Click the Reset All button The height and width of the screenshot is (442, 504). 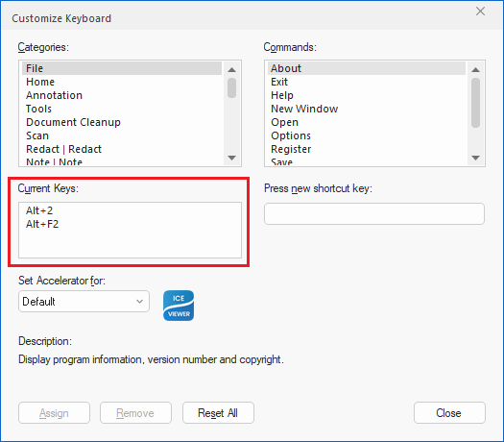click(x=218, y=413)
